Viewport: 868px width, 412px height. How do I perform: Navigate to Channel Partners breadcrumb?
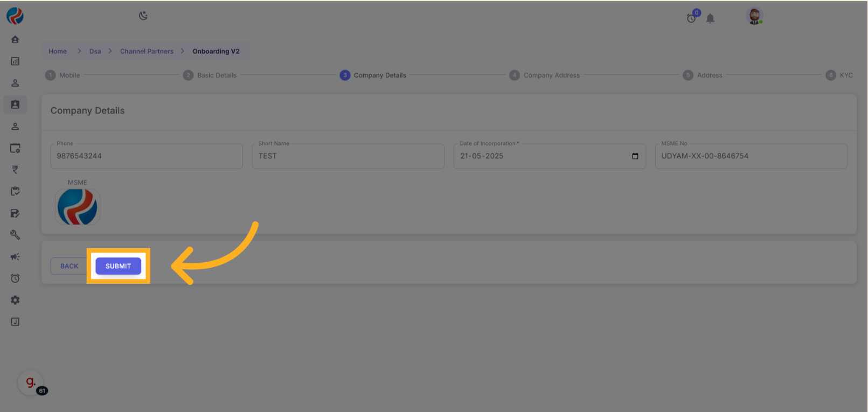[147, 51]
